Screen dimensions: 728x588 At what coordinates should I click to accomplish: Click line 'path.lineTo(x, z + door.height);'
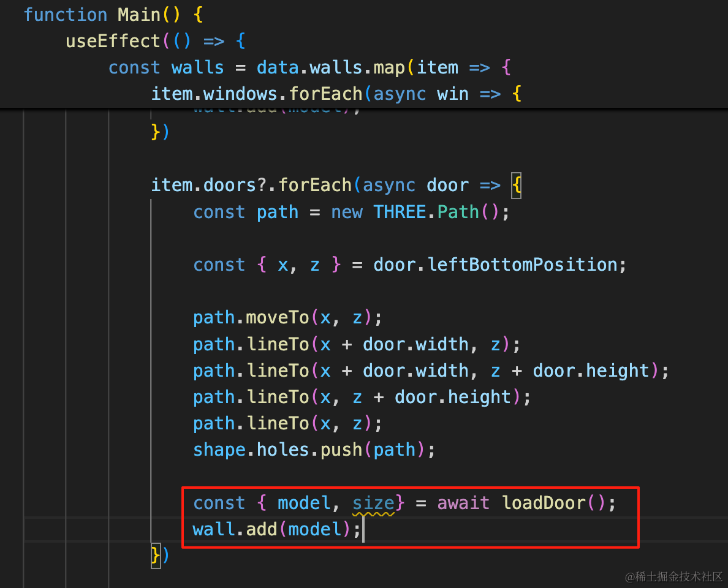click(x=362, y=398)
